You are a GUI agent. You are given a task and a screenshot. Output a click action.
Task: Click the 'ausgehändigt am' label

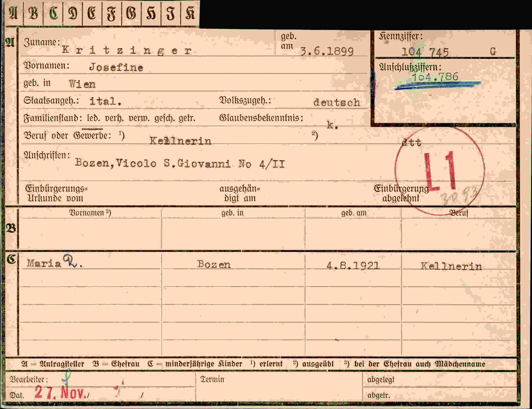tap(240, 193)
